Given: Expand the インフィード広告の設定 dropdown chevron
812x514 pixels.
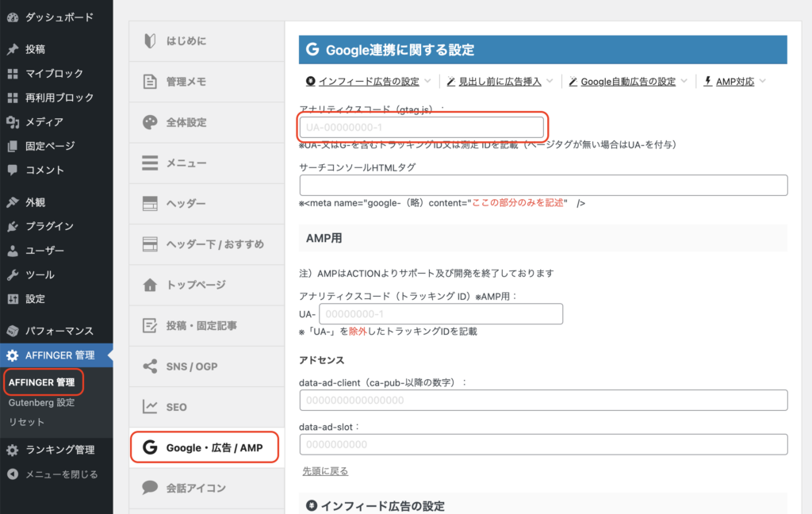Looking at the screenshot, I should tap(427, 81).
